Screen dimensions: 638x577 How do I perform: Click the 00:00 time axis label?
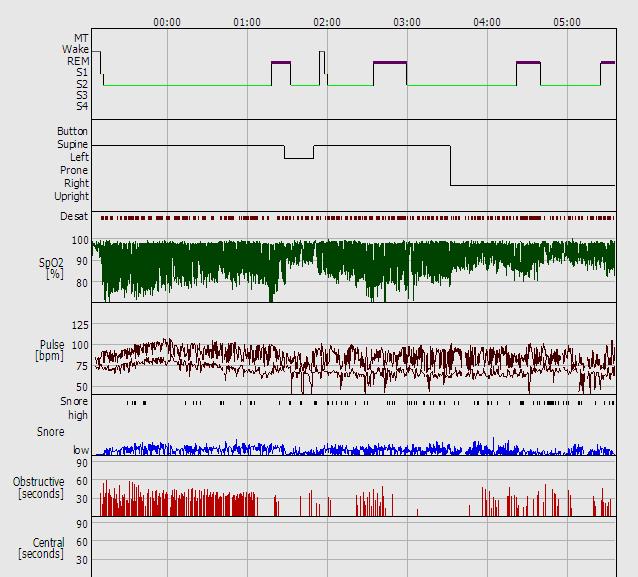click(x=167, y=22)
